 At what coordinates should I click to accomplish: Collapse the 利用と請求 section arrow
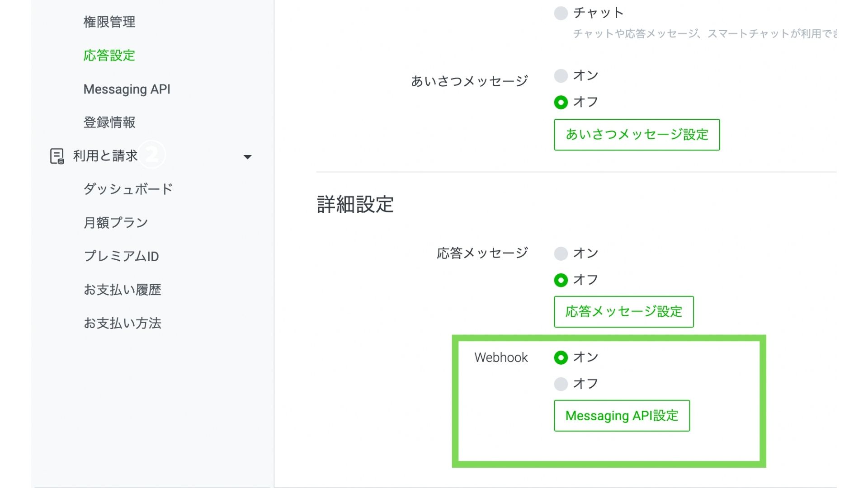click(247, 157)
